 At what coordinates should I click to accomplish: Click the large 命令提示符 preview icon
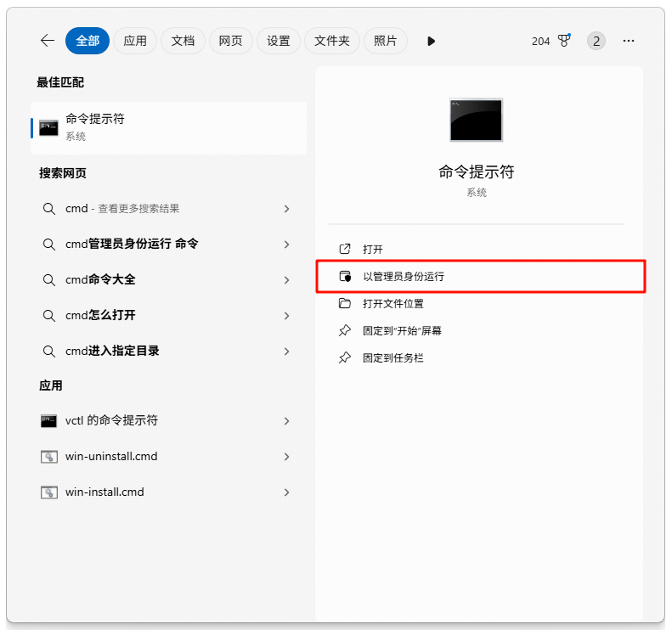pyautogui.click(x=476, y=120)
